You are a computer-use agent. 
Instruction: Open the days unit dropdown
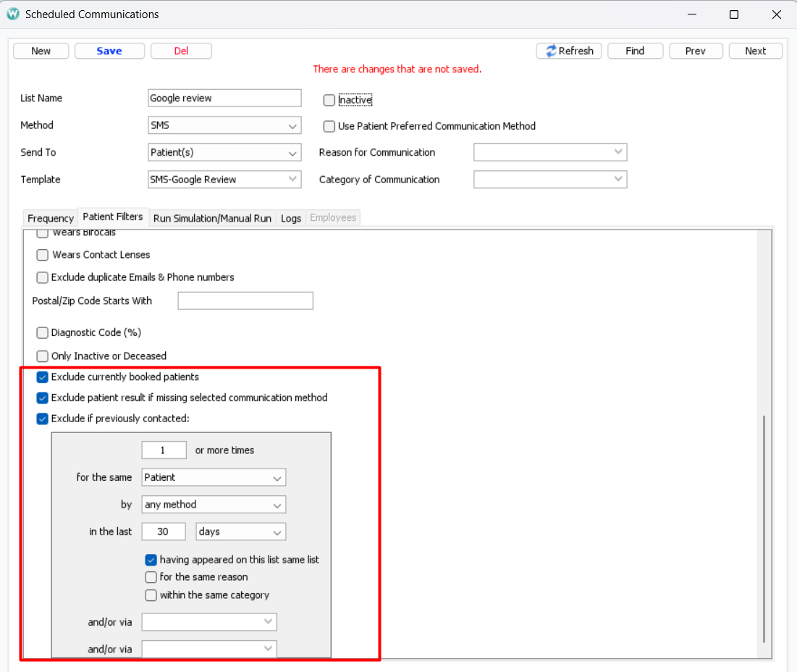point(240,532)
